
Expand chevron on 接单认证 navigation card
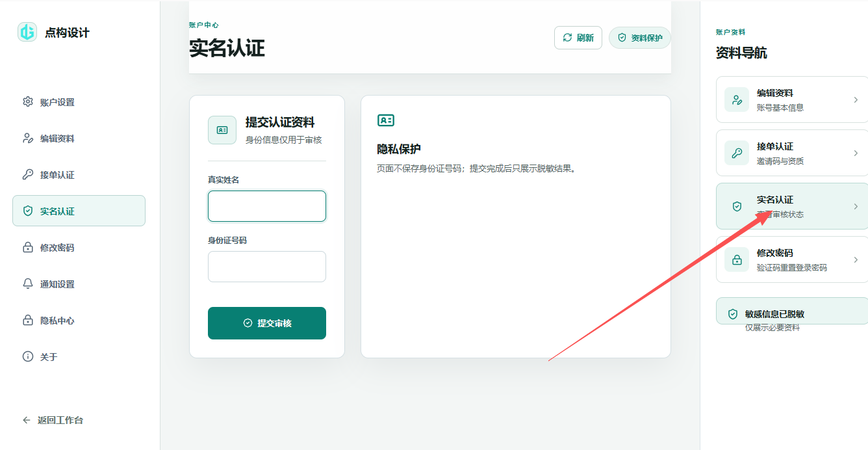click(x=856, y=153)
